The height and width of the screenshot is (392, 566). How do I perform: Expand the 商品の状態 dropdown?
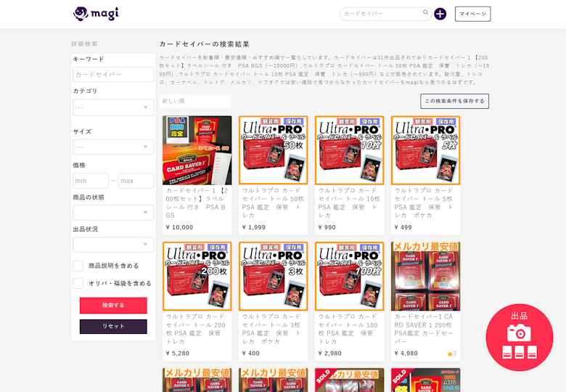pyautogui.click(x=113, y=213)
